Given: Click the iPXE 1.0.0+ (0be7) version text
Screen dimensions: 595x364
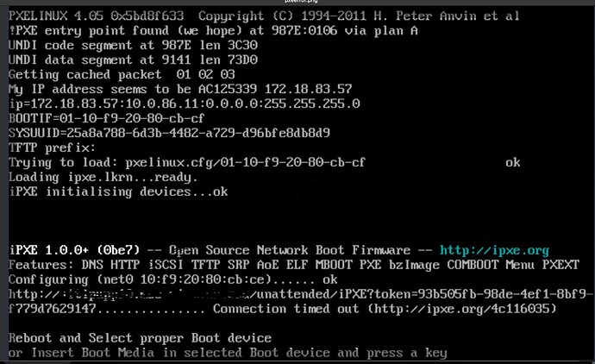Looking at the screenshot, I should pos(74,250).
